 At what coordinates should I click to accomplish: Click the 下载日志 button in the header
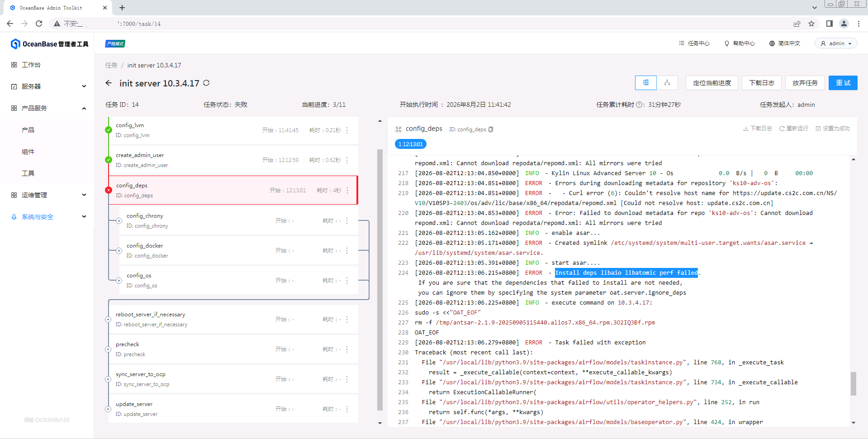[762, 83]
